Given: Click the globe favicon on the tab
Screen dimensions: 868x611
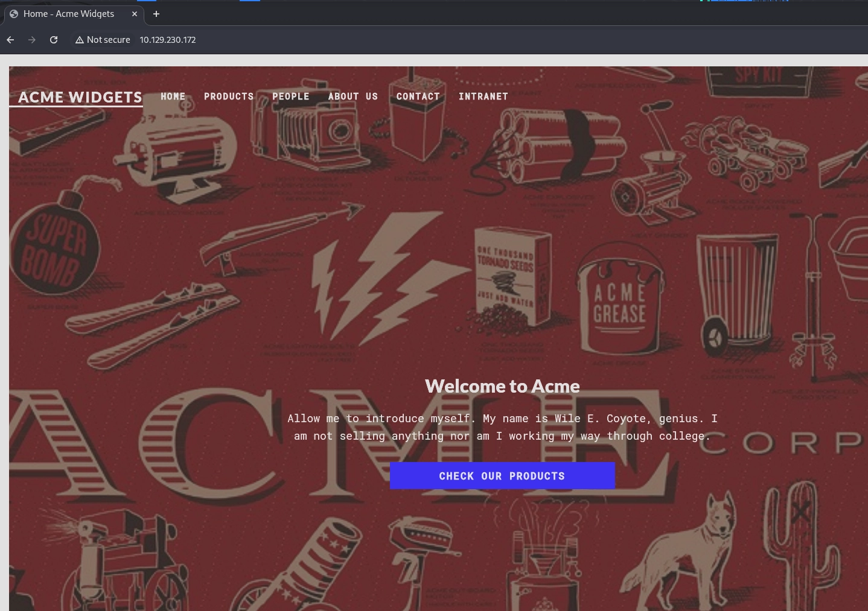Looking at the screenshot, I should coord(14,14).
